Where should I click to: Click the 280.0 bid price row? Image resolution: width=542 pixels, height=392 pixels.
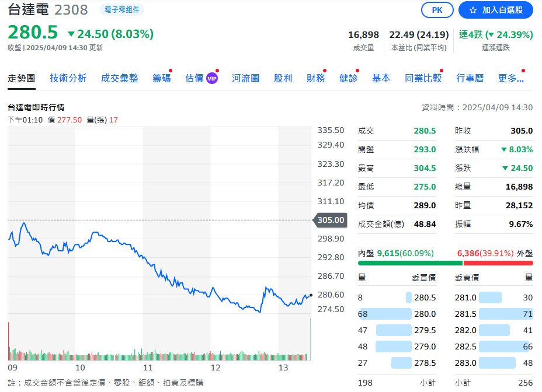point(397,314)
